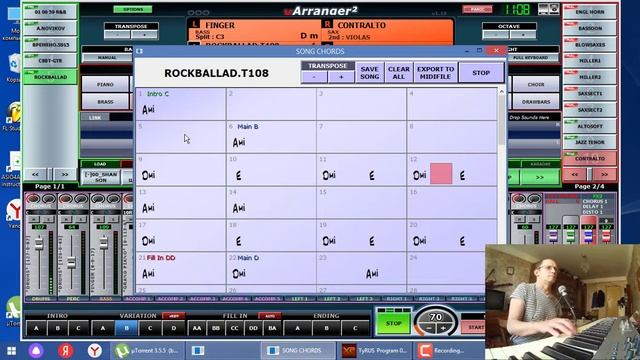The height and width of the screenshot is (360, 640).
Task: Open the Recording app in the taskbar
Action: point(449,351)
